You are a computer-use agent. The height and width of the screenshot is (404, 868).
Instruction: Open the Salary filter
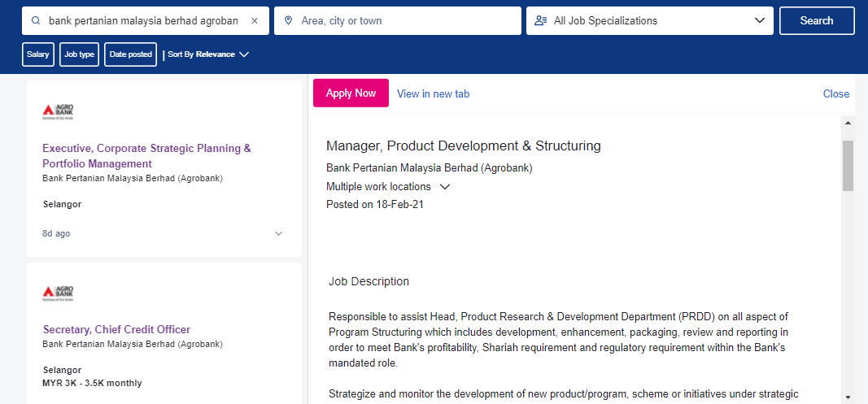[x=38, y=54]
